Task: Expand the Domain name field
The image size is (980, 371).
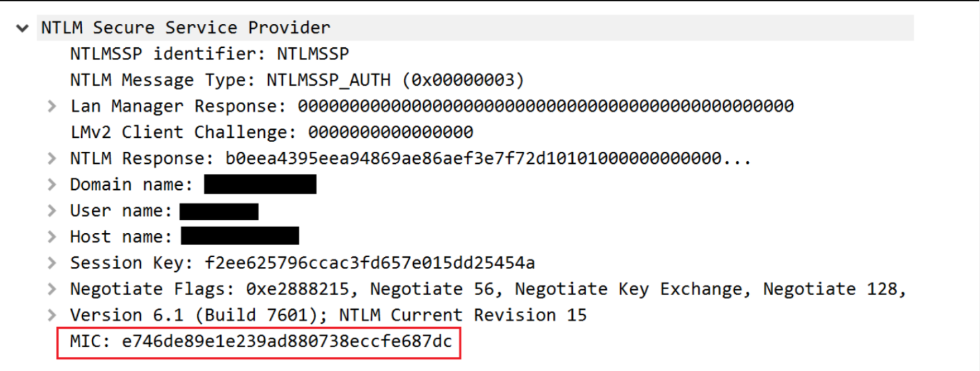Action: (53, 185)
